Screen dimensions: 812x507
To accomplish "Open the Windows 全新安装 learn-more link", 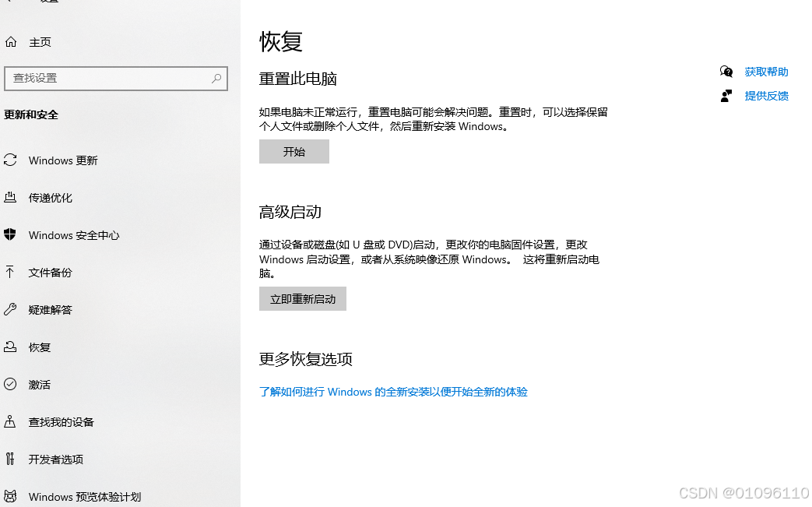I will coord(393,392).
